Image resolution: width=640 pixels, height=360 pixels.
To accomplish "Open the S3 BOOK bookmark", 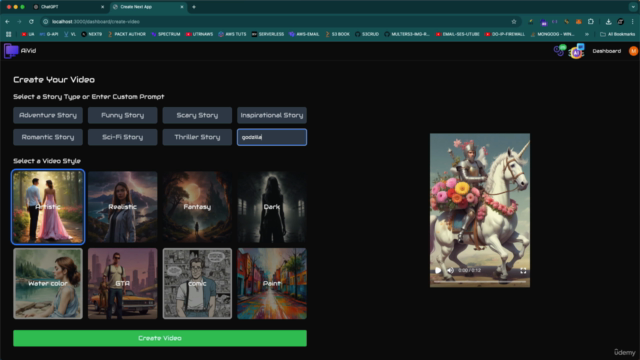I will (337, 34).
